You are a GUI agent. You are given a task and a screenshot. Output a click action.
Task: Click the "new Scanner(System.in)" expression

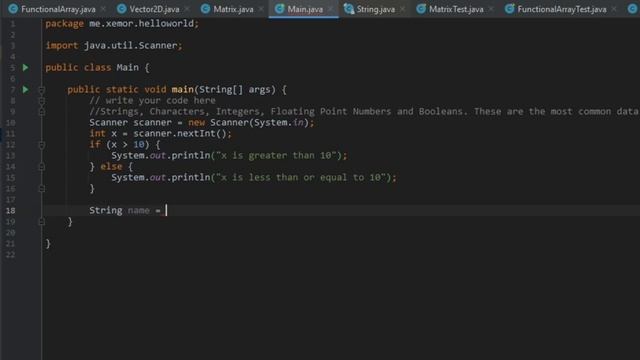tap(249, 122)
